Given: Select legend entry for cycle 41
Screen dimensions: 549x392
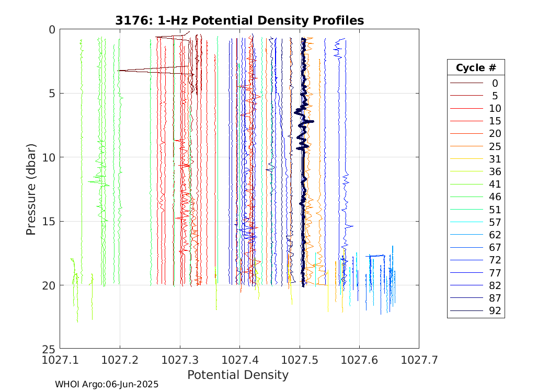Looking at the screenshot, I should click(x=476, y=184).
